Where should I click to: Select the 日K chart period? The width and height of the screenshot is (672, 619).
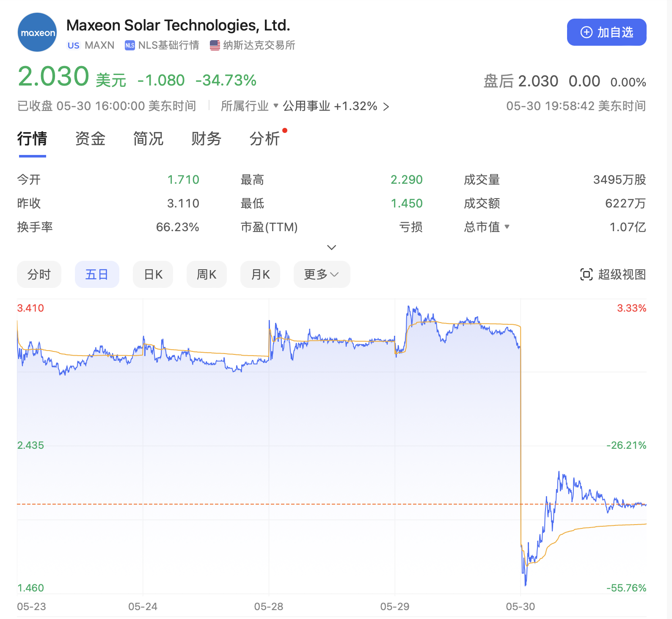[153, 274]
